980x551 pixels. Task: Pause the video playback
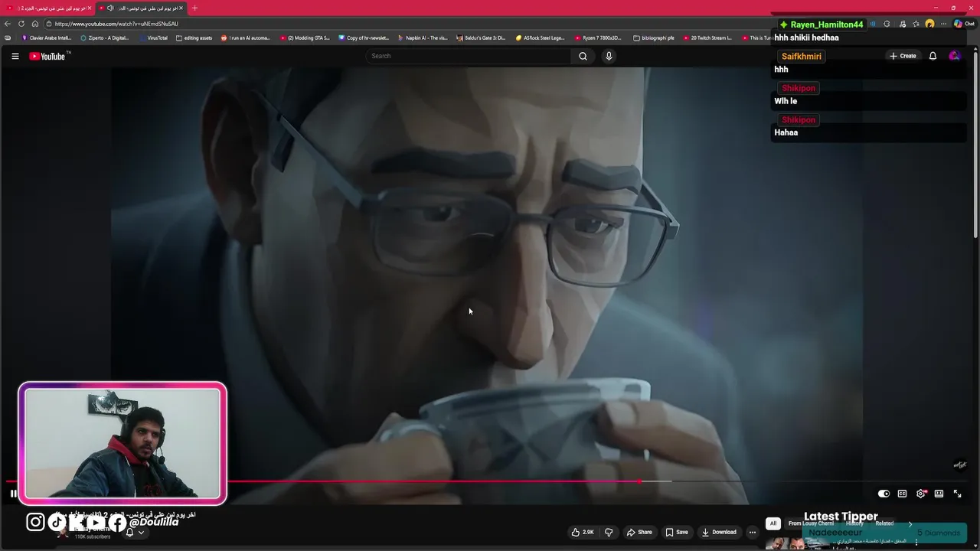click(x=13, y=494)
